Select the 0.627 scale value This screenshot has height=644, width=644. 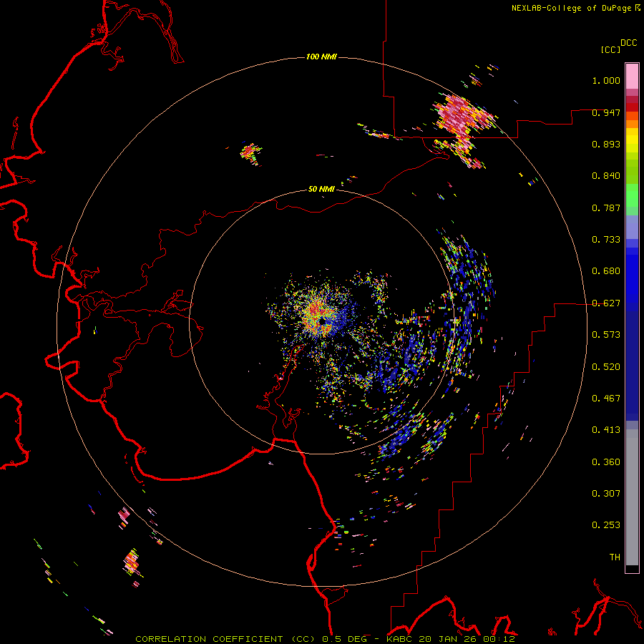(606, 303)
